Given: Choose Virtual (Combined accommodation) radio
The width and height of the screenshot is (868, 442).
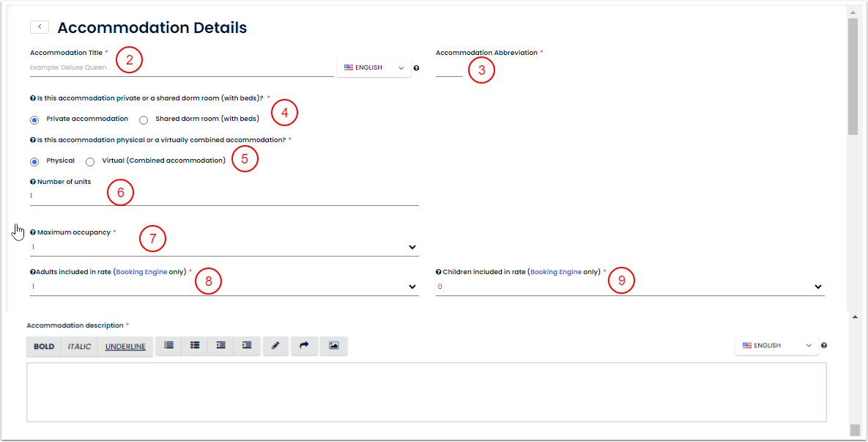Looking at the screenshot, I should 90,162.
